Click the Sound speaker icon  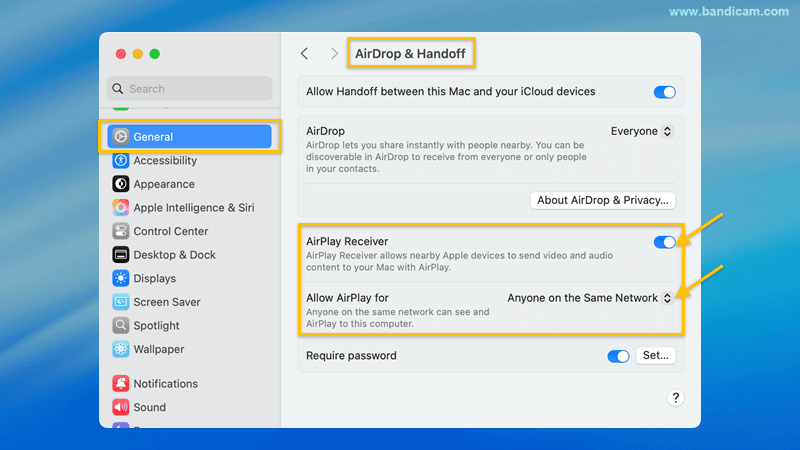coord(121,407)
